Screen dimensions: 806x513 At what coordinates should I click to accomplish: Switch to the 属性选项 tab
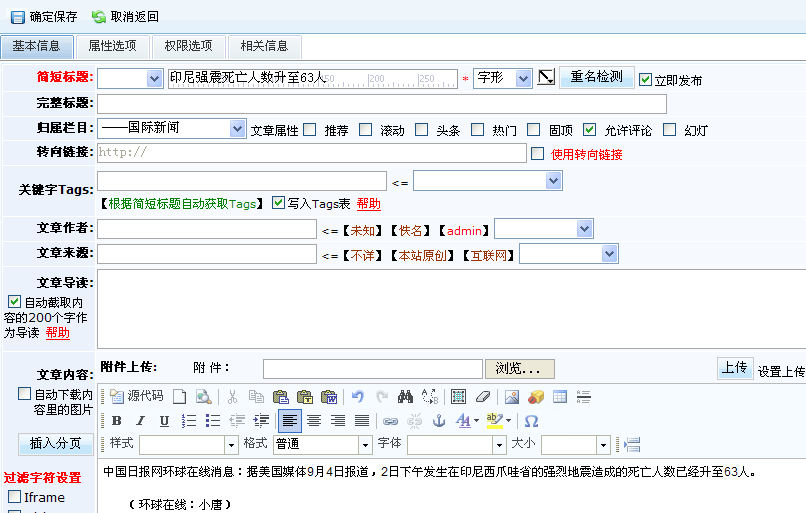point(113,46)
